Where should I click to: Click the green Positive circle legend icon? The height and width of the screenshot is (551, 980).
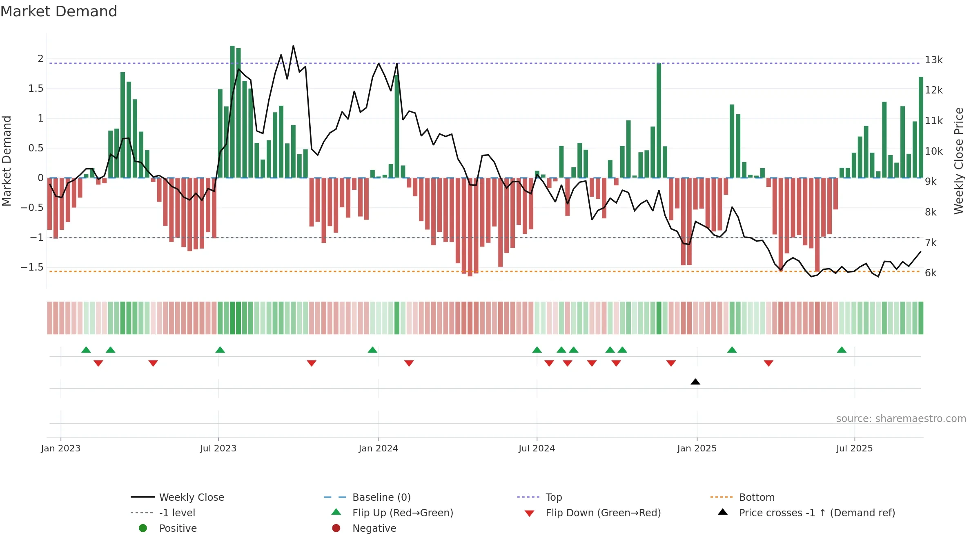coord(143,528)
